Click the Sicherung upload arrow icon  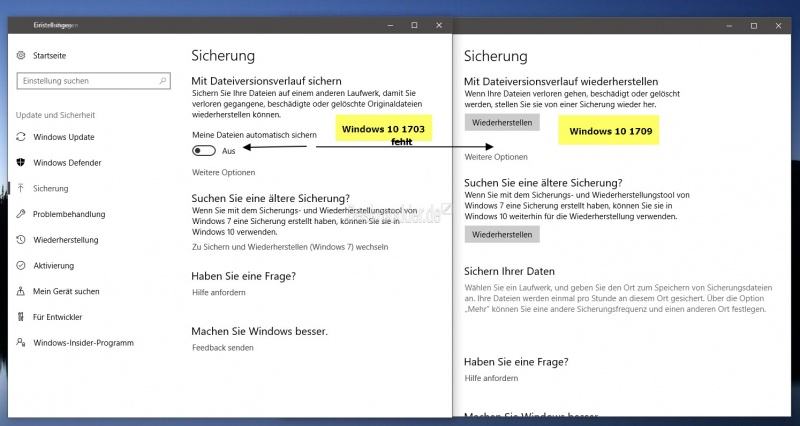[x=21, y=188]
